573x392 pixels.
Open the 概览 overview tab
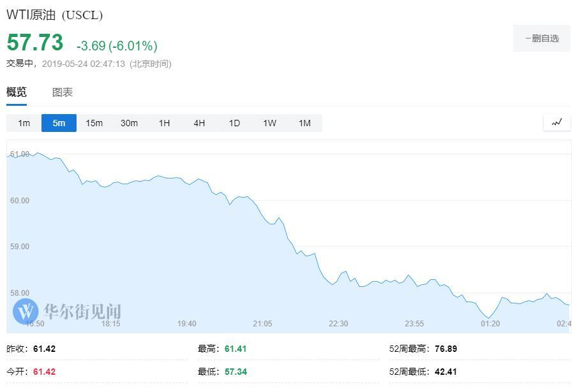point(17,92)
